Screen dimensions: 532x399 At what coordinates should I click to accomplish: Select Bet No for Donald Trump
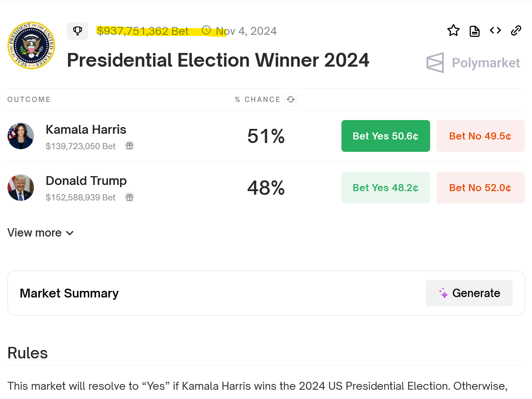(480, 188)
